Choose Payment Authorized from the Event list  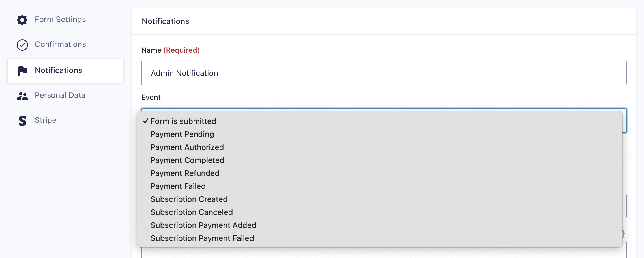point(379,147)
